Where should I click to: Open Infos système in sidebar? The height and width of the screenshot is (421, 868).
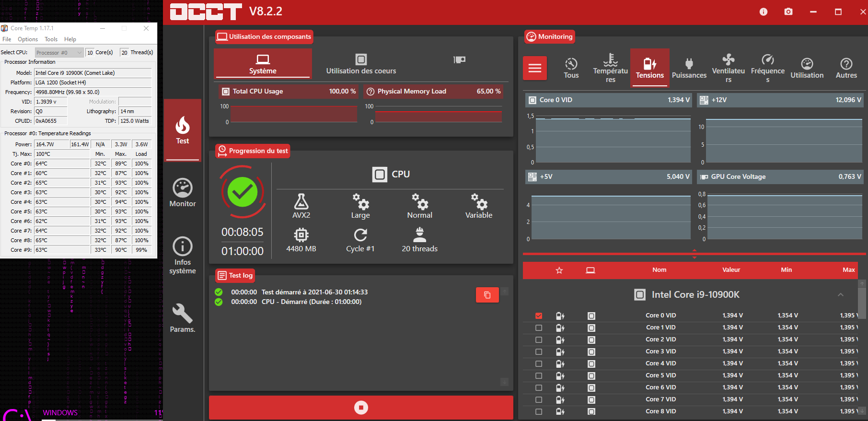[183, 255]
